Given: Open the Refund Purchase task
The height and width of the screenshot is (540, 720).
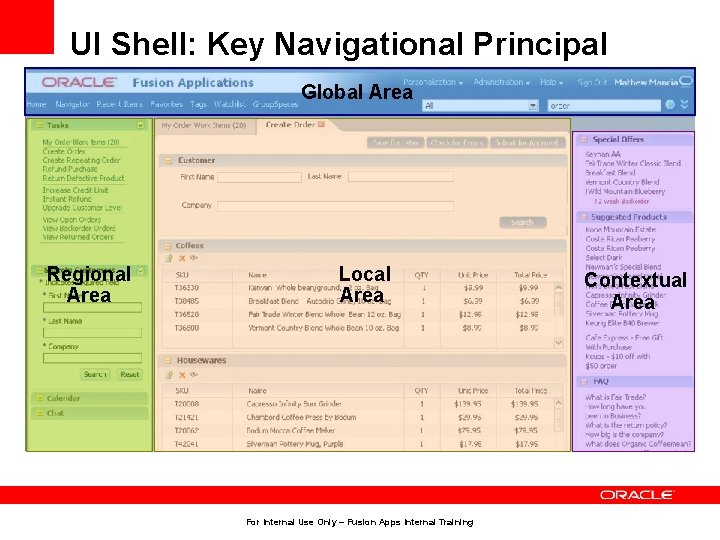Looking at the screenshot, I should coord(70,169).
